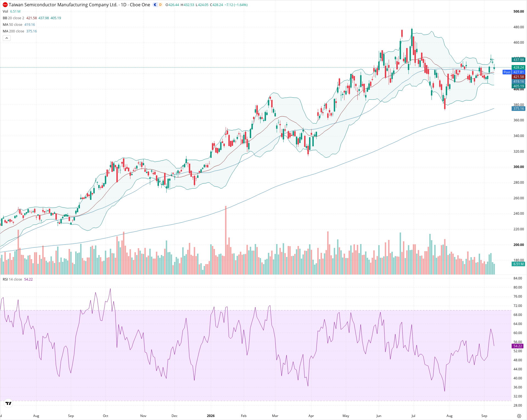The image size is (527, 420).
Task: Click the orange D delayed-data icon
Action: (x=161, y=5)
